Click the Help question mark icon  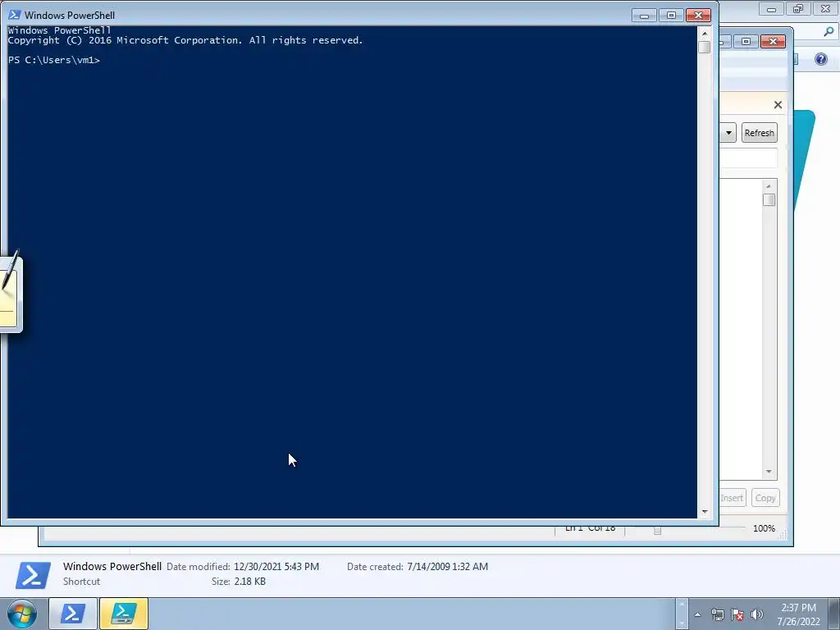pyautogui.click(x=820, y=59)
